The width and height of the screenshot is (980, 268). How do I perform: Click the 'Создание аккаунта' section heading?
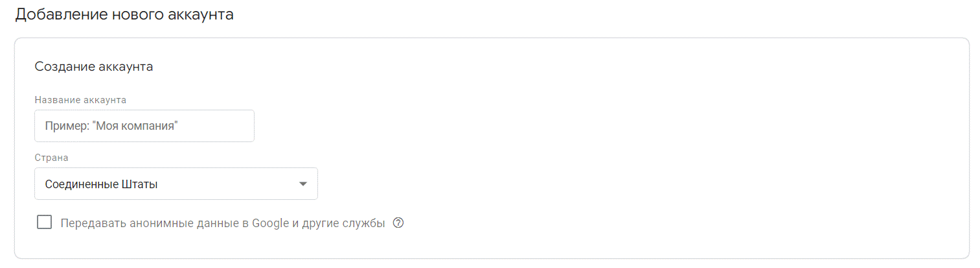click(x=94, y=67)
